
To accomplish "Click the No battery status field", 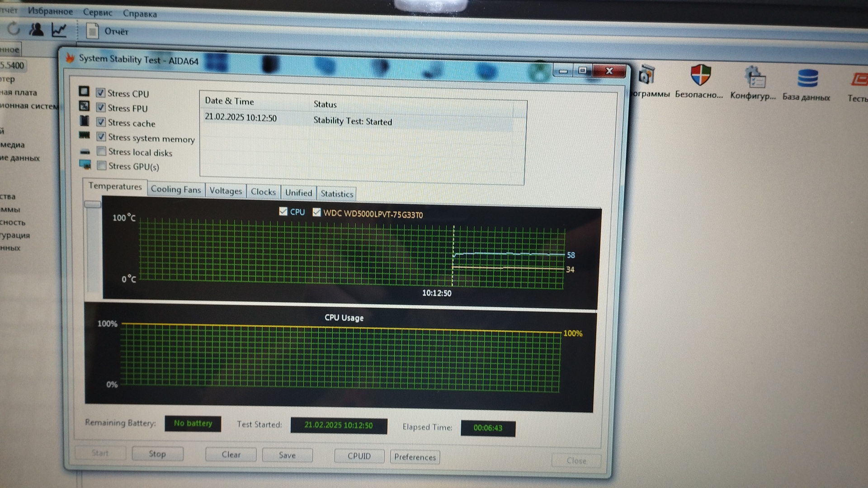I will click(193, 423).
